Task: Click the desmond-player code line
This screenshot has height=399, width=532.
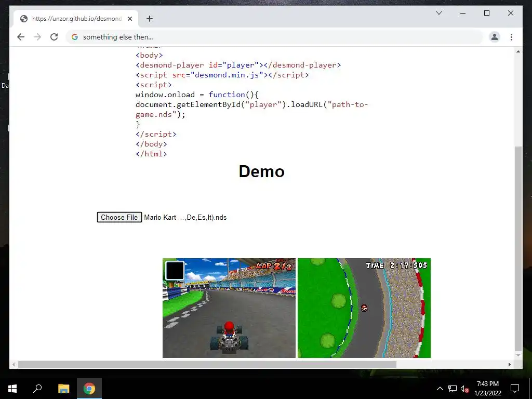Action: [x=238, y=65]
